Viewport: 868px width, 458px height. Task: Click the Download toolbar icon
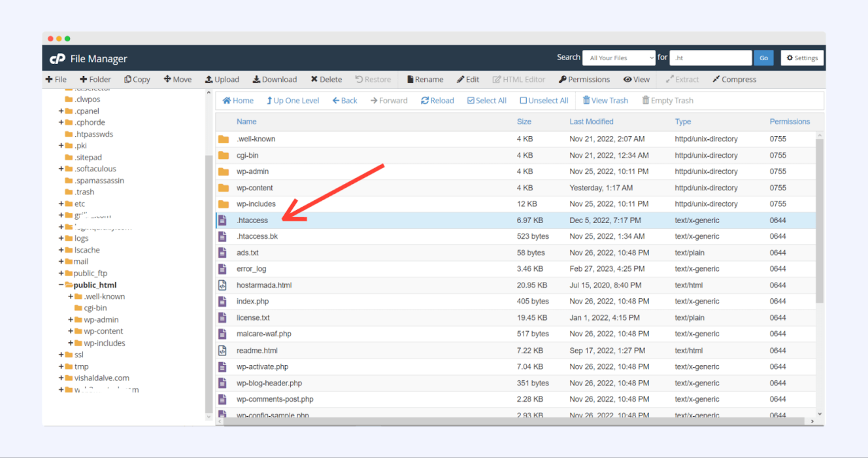click(257, 80)
